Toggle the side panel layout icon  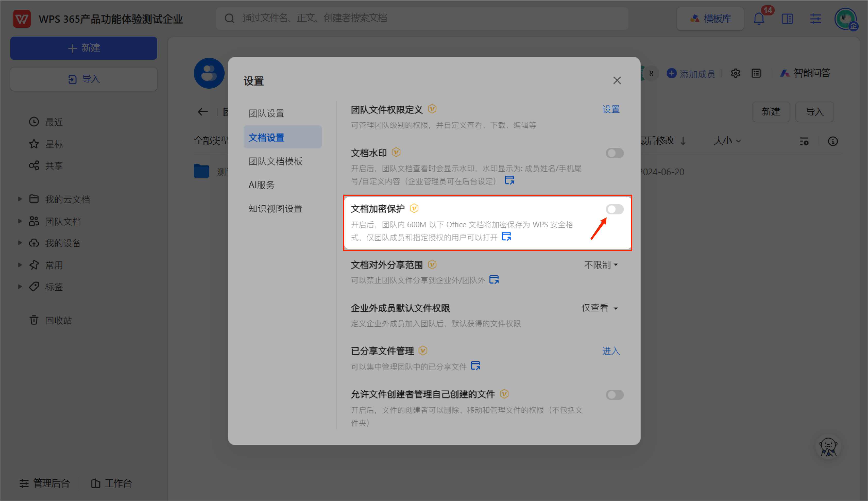(x=787, y=19)
